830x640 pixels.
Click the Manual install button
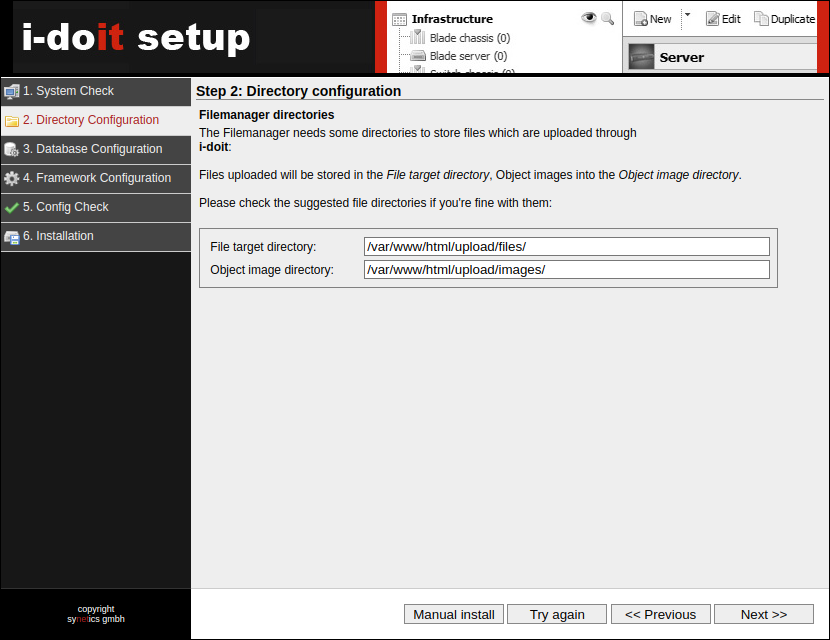pos(454,614)
